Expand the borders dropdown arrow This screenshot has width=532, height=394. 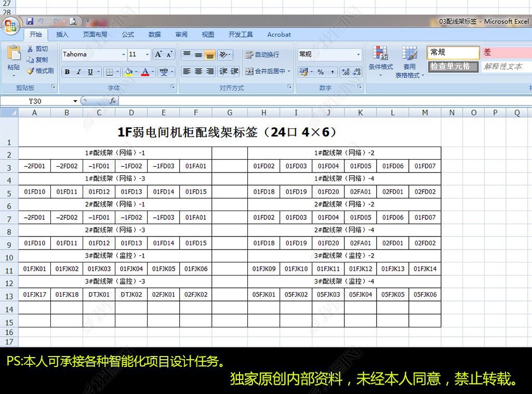pyautogui.click(x=117, y=72)
